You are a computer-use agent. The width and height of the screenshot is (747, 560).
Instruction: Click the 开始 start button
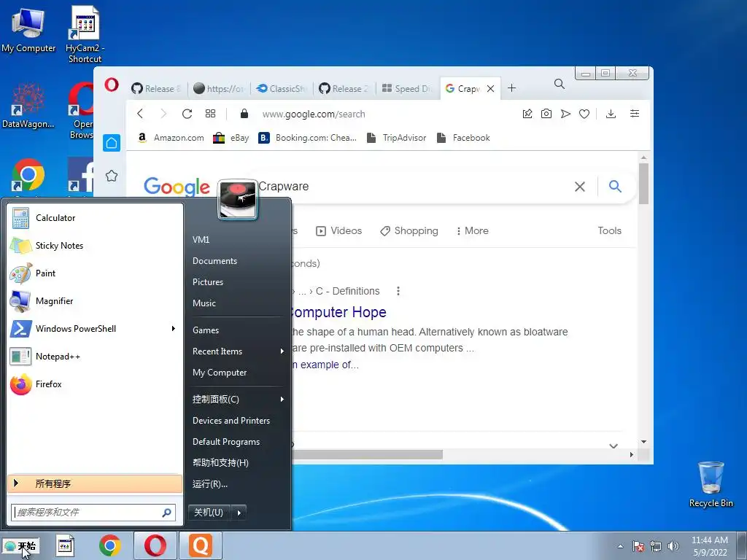click(x=20, y=545)
